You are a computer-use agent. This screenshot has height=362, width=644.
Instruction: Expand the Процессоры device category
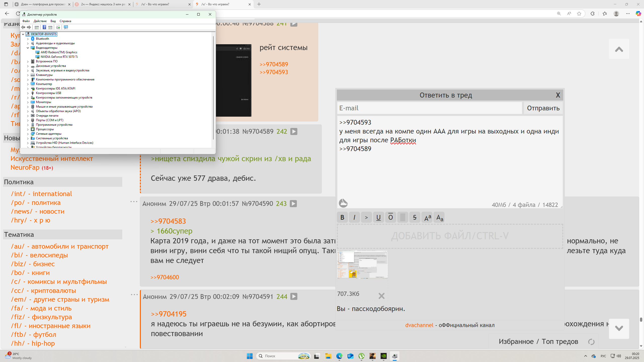click(28, 129)
